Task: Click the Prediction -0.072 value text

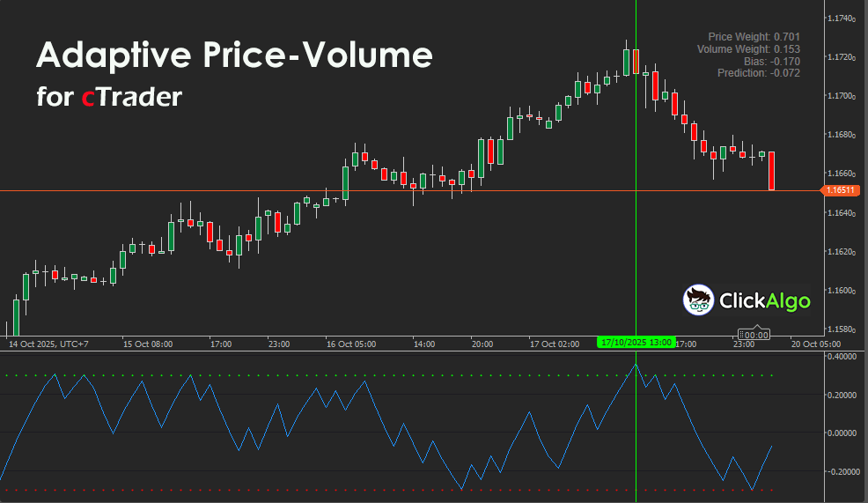Action: [x=759, y=73]
